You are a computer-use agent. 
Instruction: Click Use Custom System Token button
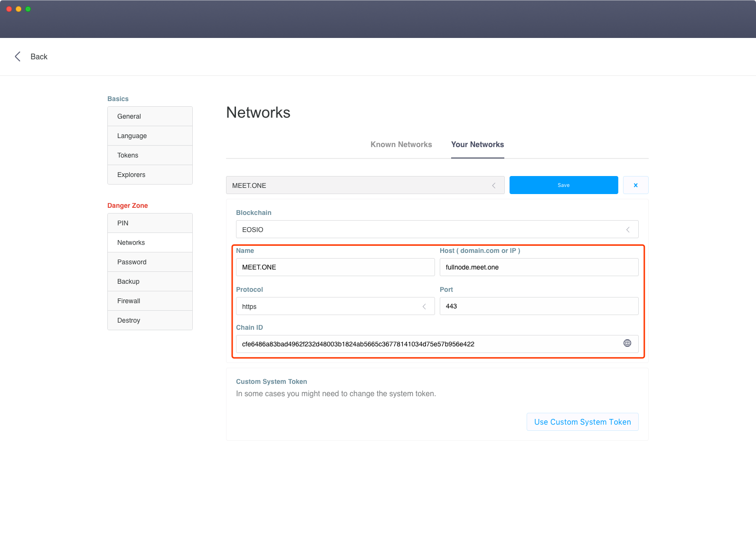pyautogui.click(x=583, y=422)
